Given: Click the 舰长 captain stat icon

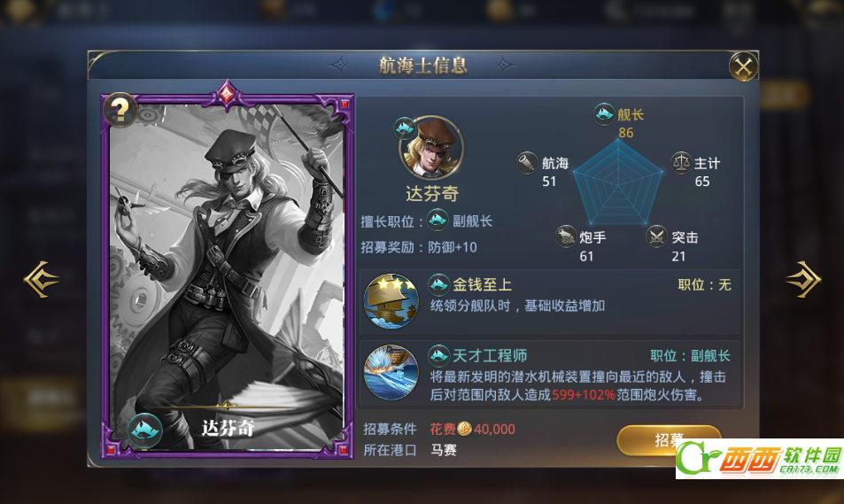Looking at the screenshot, I should [604, 114].
